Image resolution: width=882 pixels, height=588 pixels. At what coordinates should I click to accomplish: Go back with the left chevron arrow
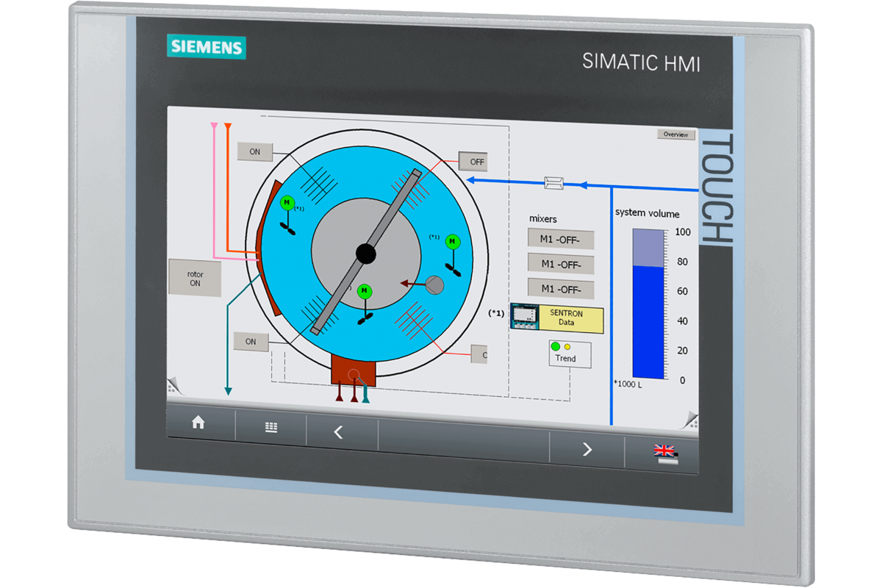pyautogui.click(x=339, y=433)
